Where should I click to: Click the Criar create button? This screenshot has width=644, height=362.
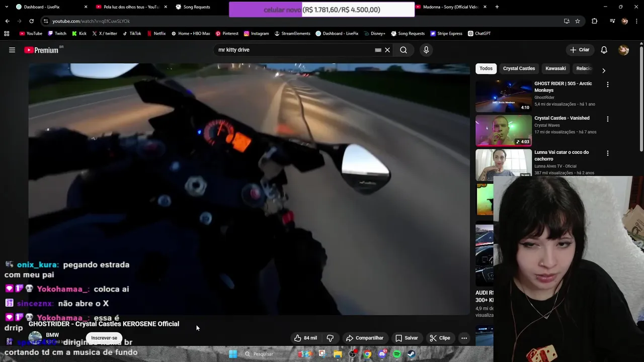pos(580,50)
